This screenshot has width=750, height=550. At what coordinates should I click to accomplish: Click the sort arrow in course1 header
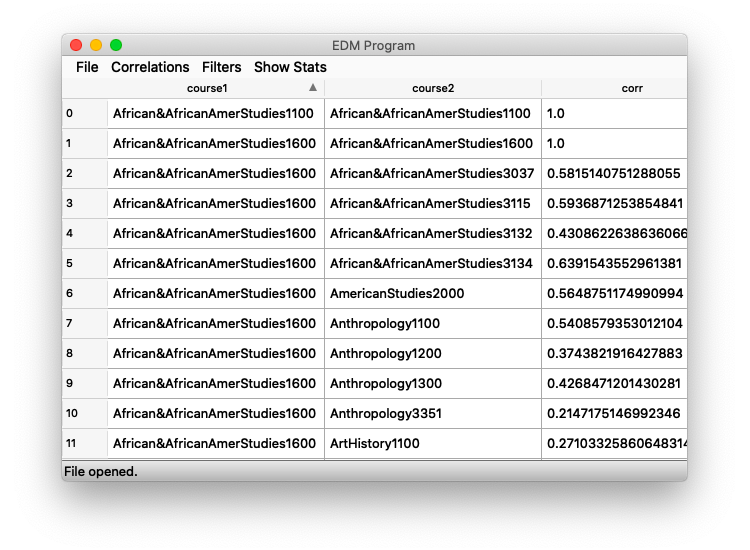[x=313, y=88]
